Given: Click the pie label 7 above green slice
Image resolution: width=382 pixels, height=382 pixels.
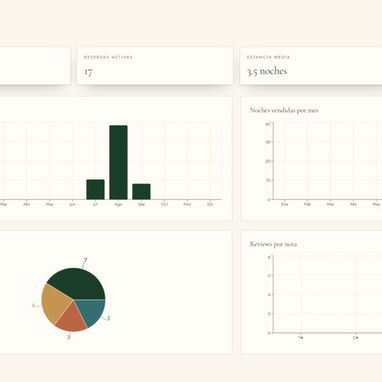Looking at the screenshot, I should coord(85,261).
